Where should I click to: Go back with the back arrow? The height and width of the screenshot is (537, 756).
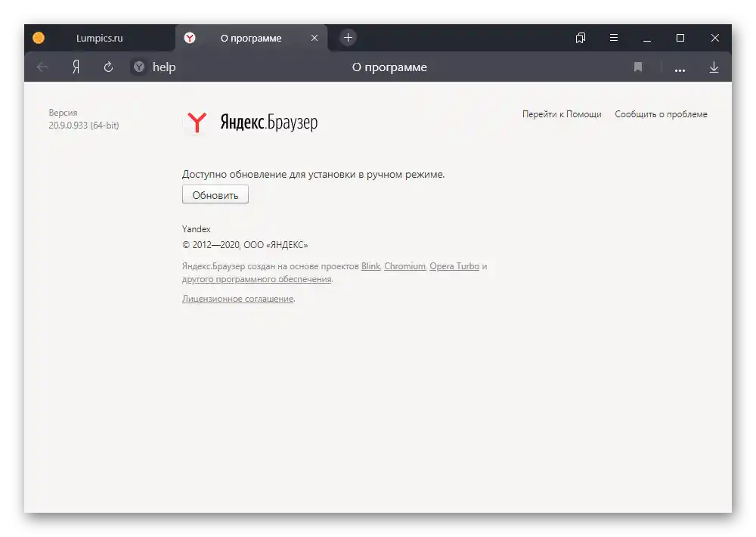click(42, 67)
